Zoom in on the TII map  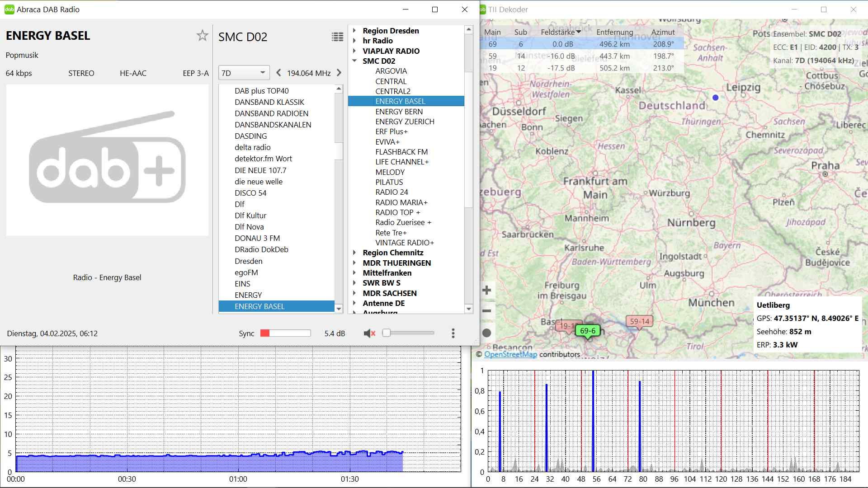487,290
